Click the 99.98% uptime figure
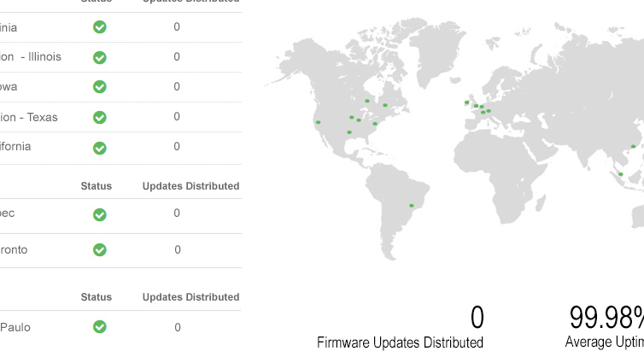This screenshot has height=351, width=644. [606, 318]
